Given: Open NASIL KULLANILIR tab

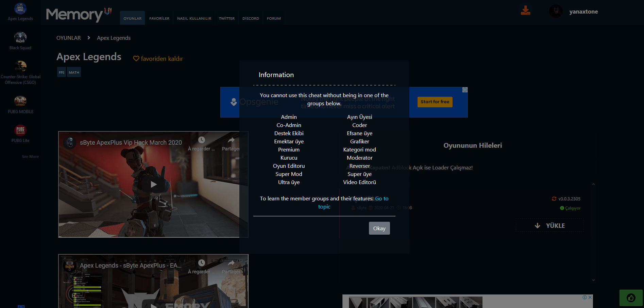Looking at the screenshot, I should tap(194, 18).
